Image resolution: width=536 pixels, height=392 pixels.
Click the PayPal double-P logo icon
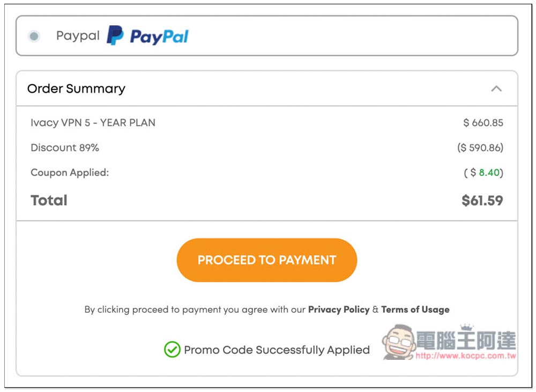coord(115,35)
